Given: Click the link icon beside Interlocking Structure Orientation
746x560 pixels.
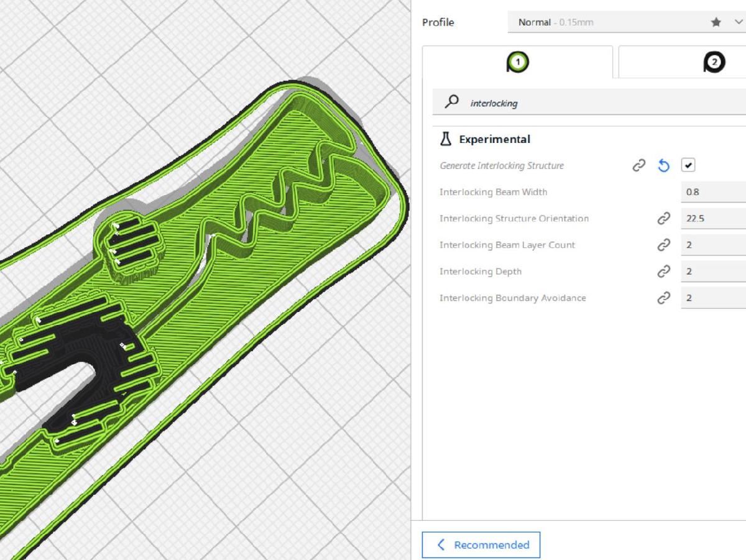Looking at the screenshot, I should (663, 218).
